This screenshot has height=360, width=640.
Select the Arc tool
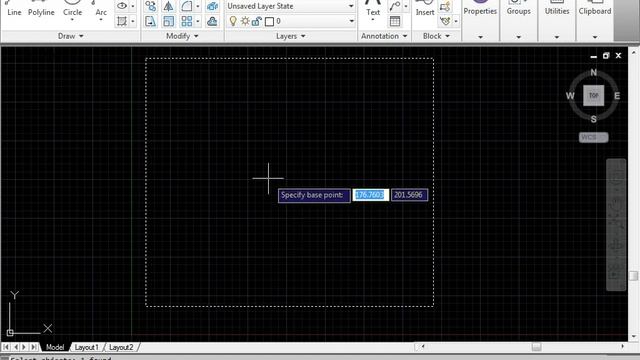click(101, 8)
